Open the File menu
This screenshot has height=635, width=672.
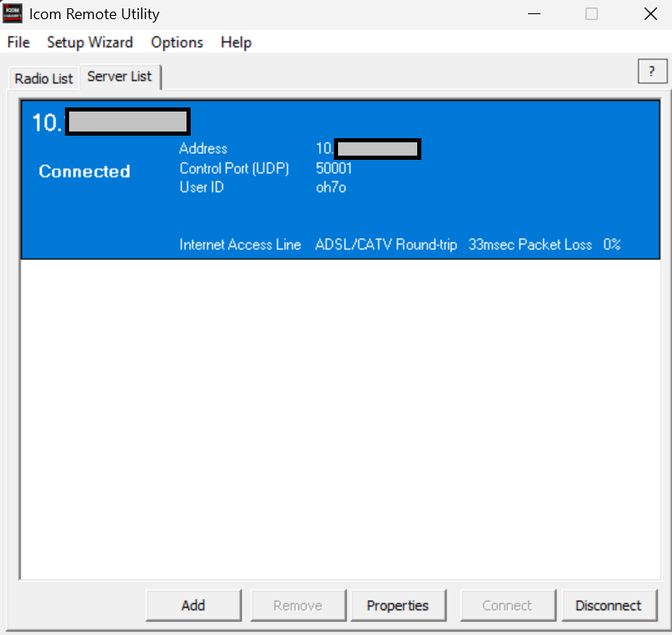tap(18, 42)
